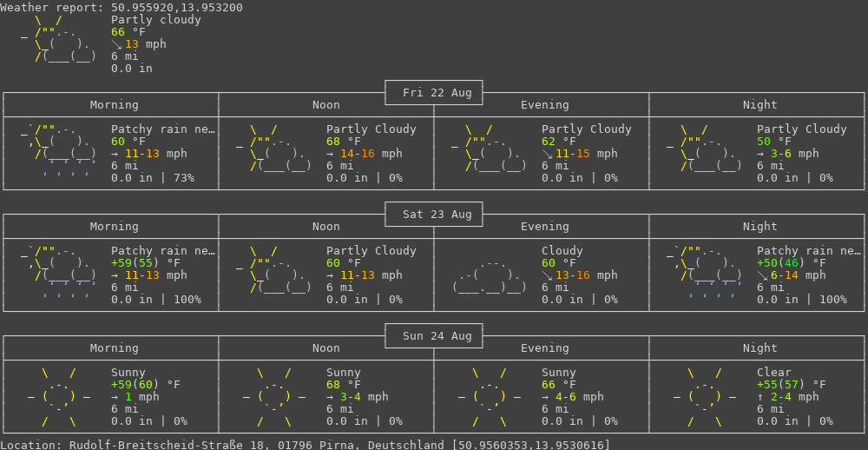Screen dimensions: 868x450
Task: Click Friday Morning temperature 60 °F
Action: coord(128,142)
